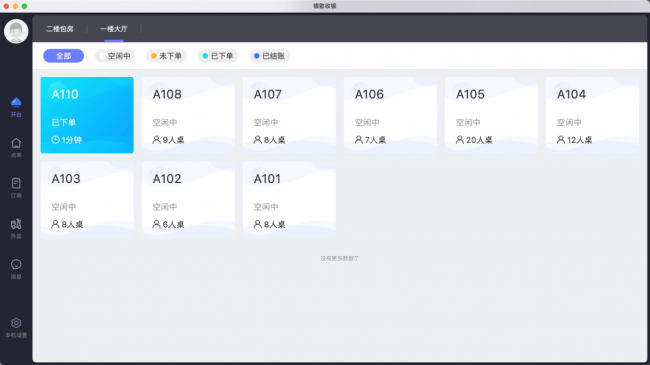Open the 外卖 delivery scooter icon

click(16, 224)
